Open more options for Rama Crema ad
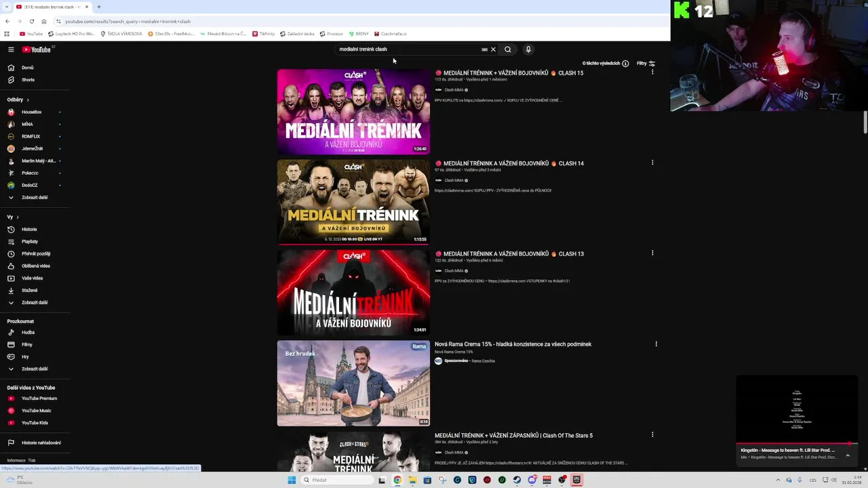The height and width of the screenshot is (488, 868). tap(656, 344)
